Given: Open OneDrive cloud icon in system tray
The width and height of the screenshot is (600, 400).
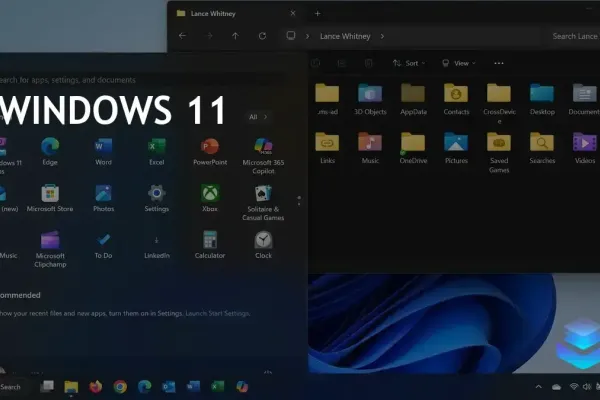Looking at the screenshot, I should click(556, 387).
